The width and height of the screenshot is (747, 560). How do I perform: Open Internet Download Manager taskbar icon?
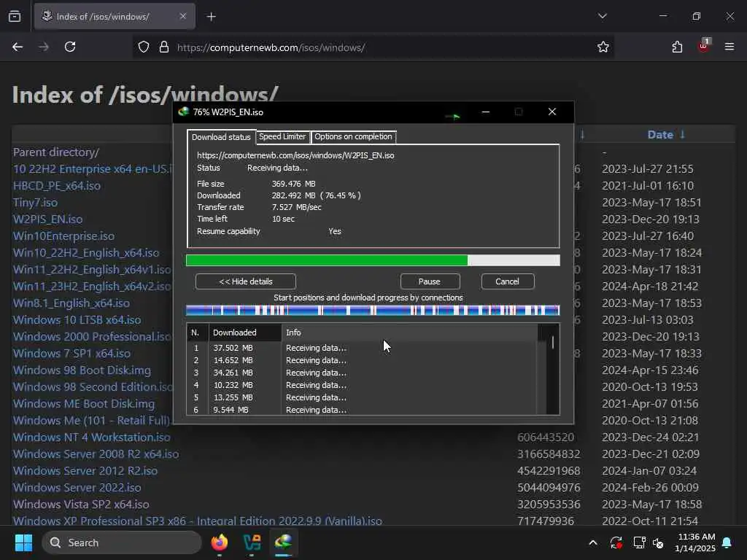click(284, 542)
